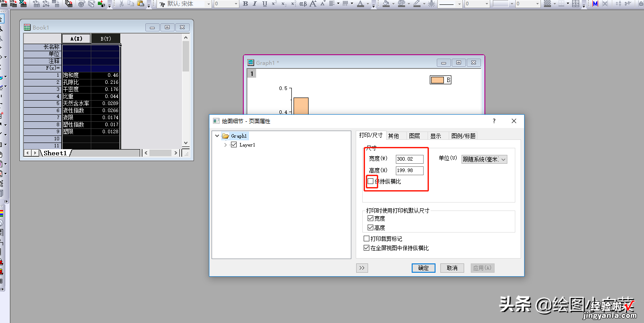Click legend color swatch B in Graph1
Viewport: 644px width, 323px height.
(437, 80)
